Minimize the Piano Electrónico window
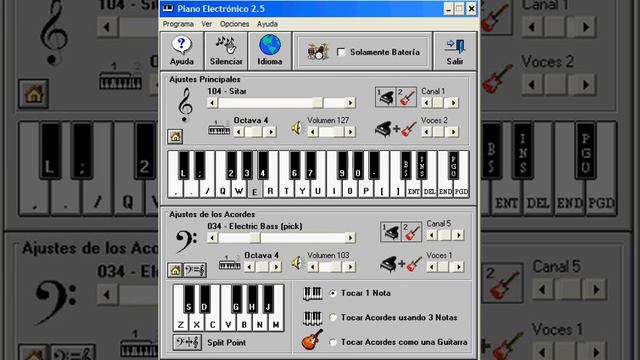 tap(449, 9)
